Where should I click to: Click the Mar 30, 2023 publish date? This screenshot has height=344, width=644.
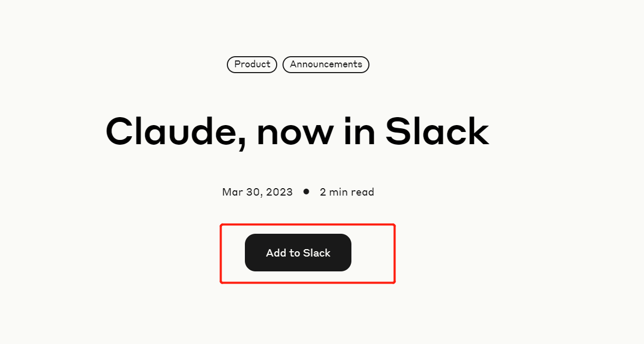pyautogui.click(x=257, y=192)
